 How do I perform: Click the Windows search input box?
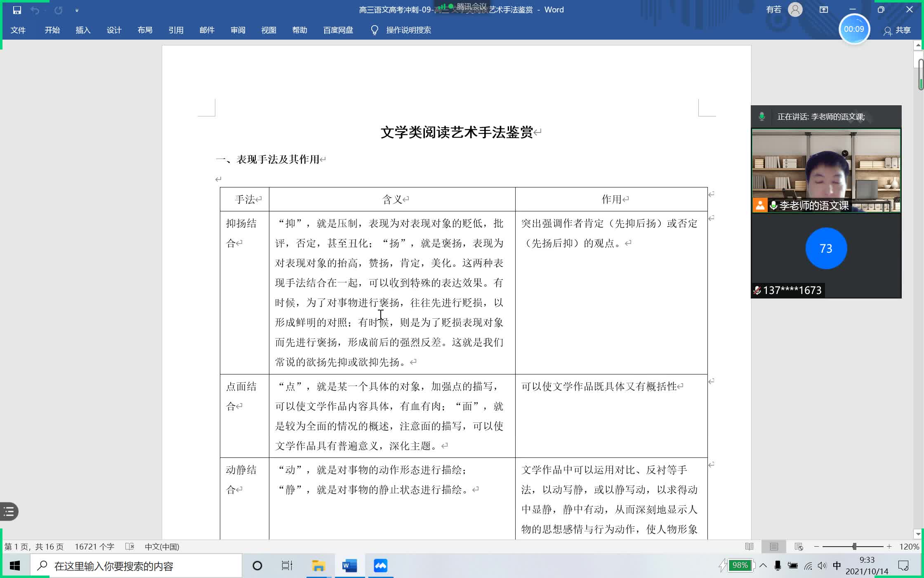pyautogui.click(x=136, y=566)
